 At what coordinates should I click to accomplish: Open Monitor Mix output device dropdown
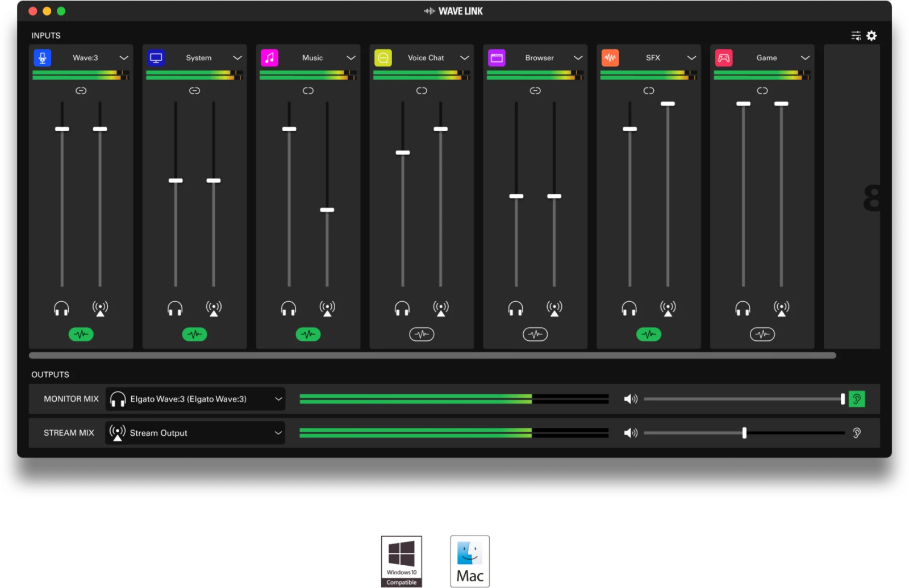point(195,399)
